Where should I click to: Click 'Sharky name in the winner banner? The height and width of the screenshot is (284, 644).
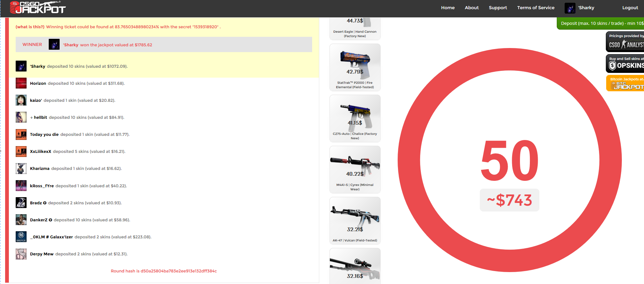(71, 45)
